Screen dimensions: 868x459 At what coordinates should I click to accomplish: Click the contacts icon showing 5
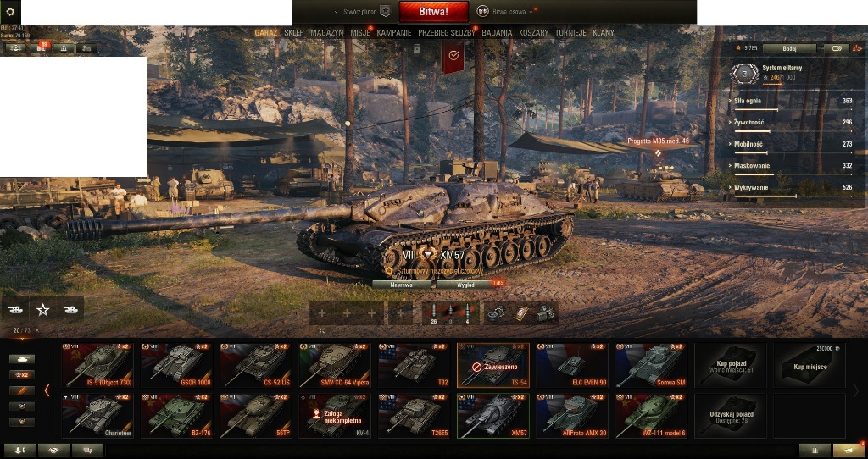click(19, 451)
